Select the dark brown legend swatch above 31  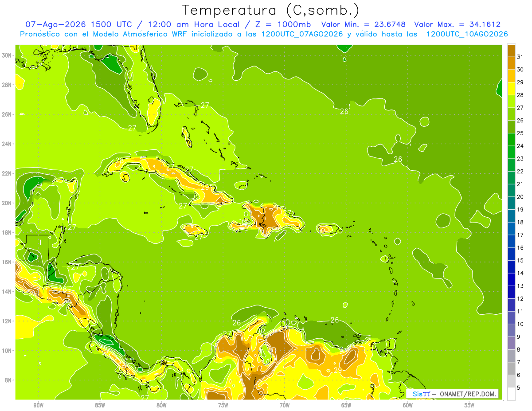[511, 51]
